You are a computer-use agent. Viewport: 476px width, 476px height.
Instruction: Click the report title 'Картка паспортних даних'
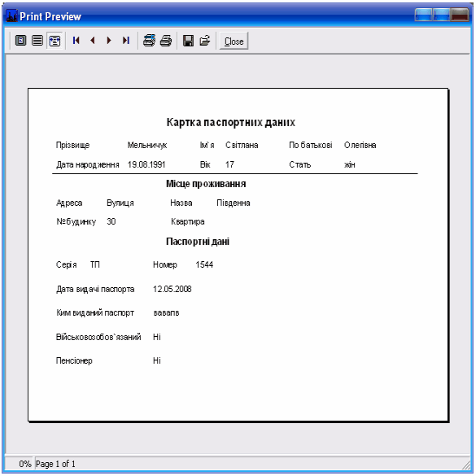tap(231, 122)
